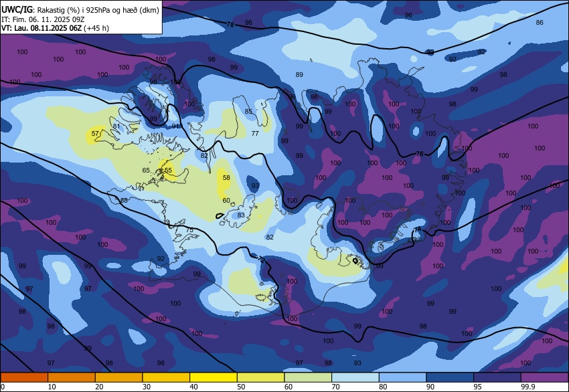Click the 20–30 legend color swatch
This screenshot has width=569, height=392.
[x=118, y=377]
